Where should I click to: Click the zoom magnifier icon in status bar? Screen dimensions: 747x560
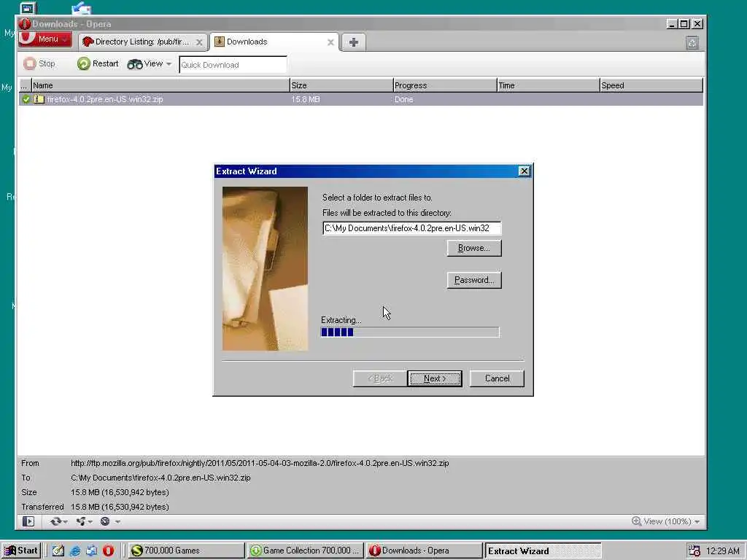coord(636,521)
